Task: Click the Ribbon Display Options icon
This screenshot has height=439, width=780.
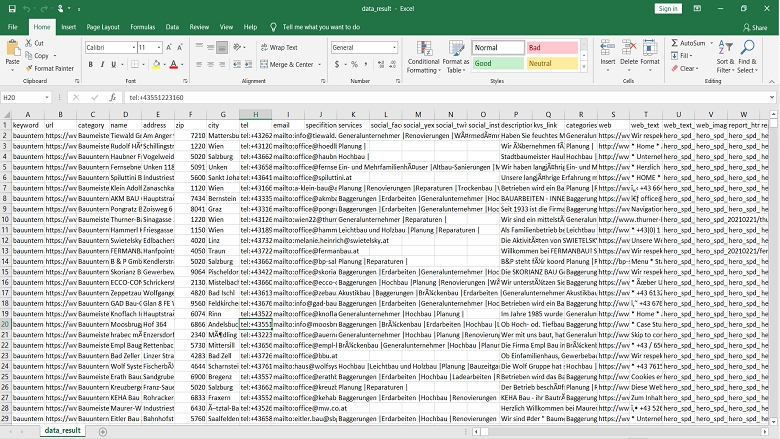Action: pos(697,8)
